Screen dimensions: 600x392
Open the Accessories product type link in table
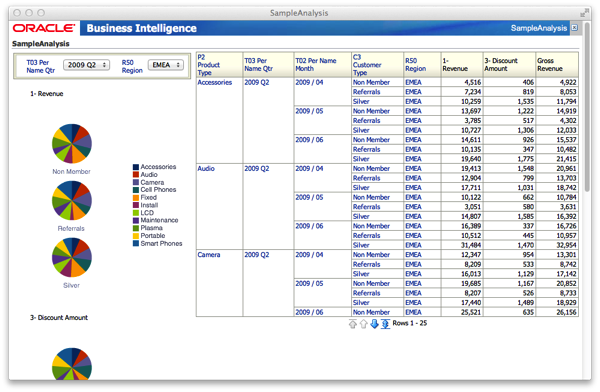215,82
